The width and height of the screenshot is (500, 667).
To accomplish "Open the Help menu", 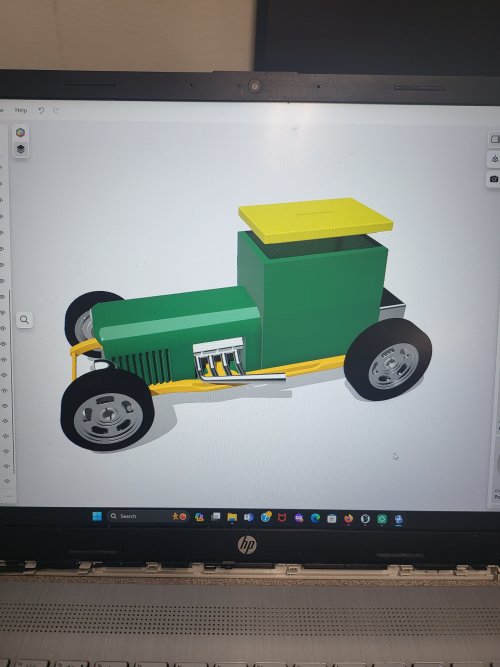I will pyautogui.click(x=21, y=110).
